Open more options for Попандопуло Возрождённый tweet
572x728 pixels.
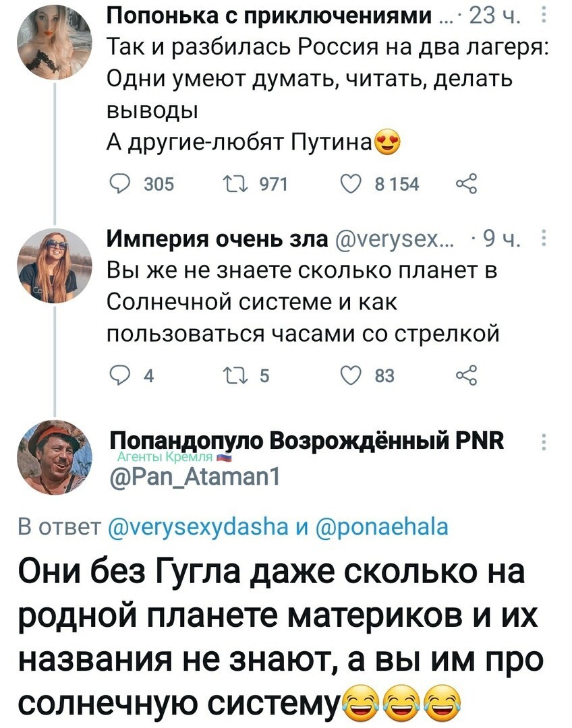click(544, 442)
